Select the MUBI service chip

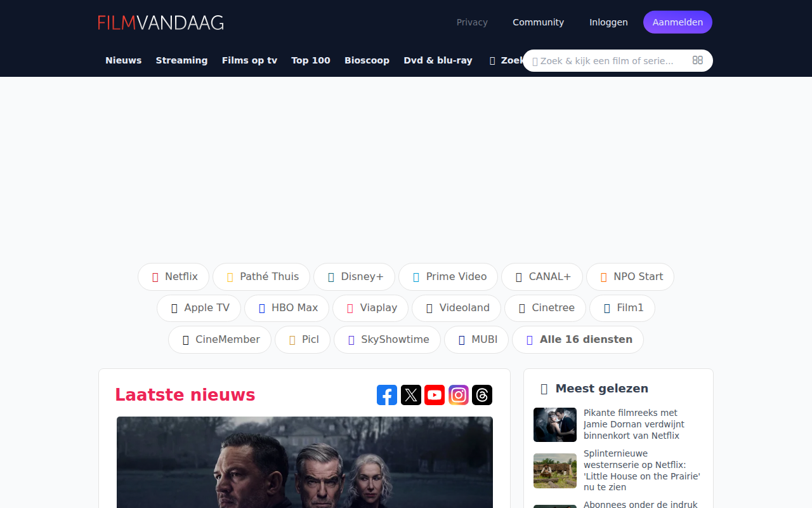pos(476,340)
